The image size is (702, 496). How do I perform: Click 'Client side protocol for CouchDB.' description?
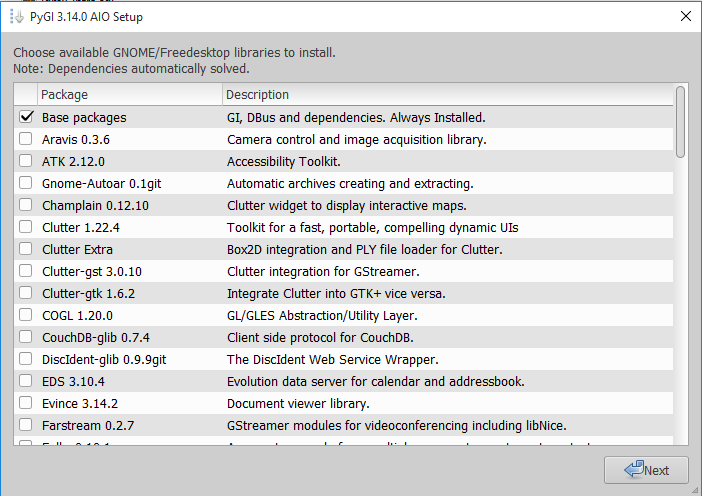click(x=321, y=338)
